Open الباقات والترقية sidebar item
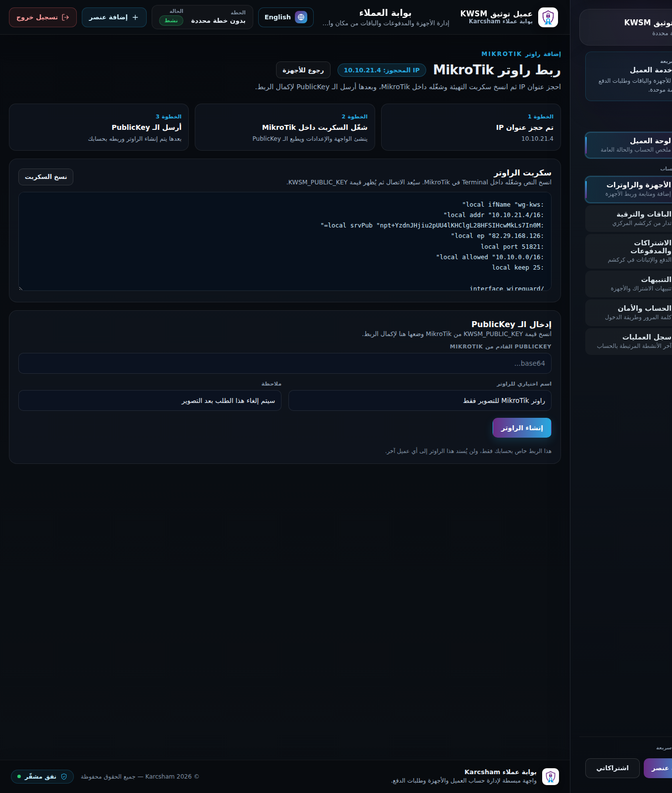Screen dimensions: 672x793 (628, 219)
